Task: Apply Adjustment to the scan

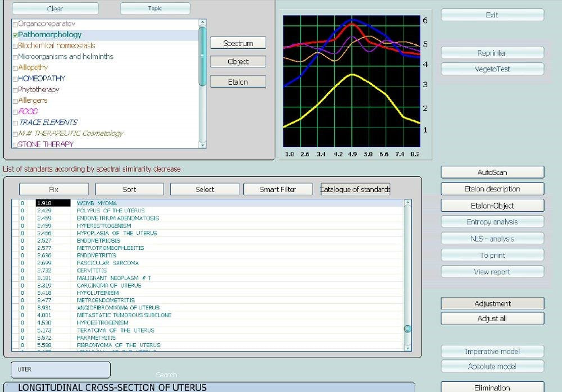Action: (492, 303)
